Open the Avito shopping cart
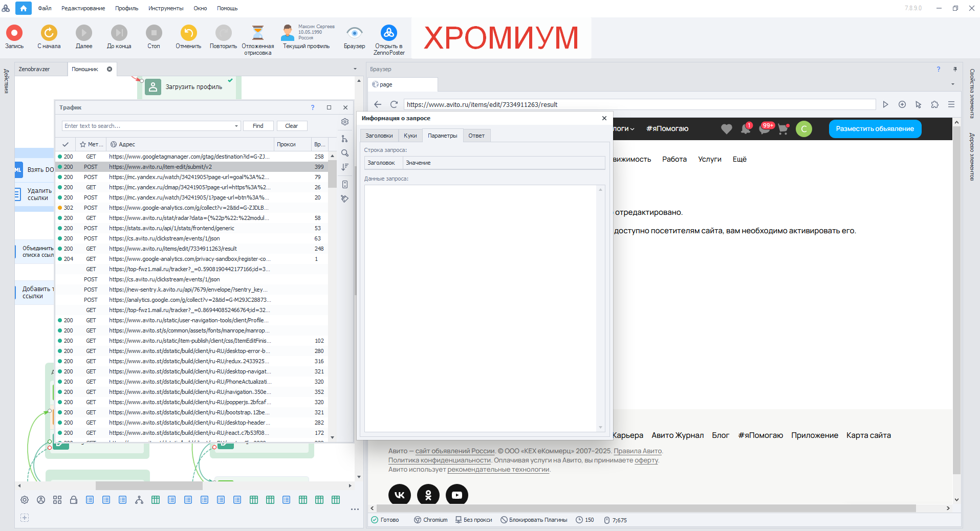Viewport: 980px width, 531px height. tap(783, 129)
